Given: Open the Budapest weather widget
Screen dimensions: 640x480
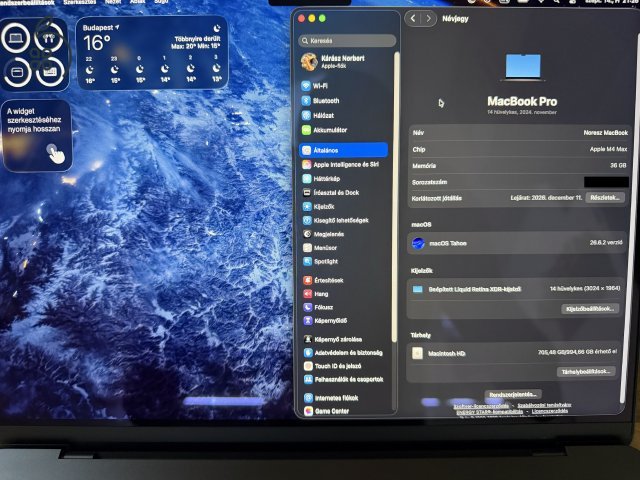Looking at the screenshot, I should point(152,52).
